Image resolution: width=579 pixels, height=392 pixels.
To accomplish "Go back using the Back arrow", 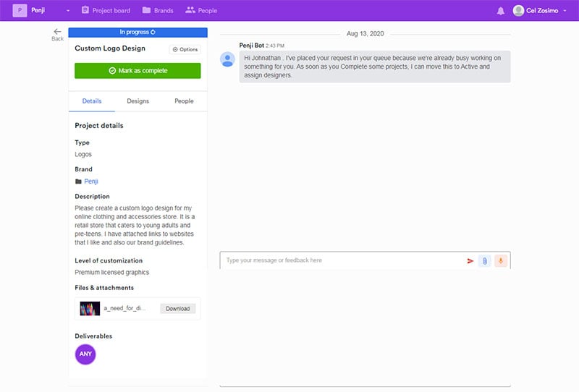I will coord(57,34).
